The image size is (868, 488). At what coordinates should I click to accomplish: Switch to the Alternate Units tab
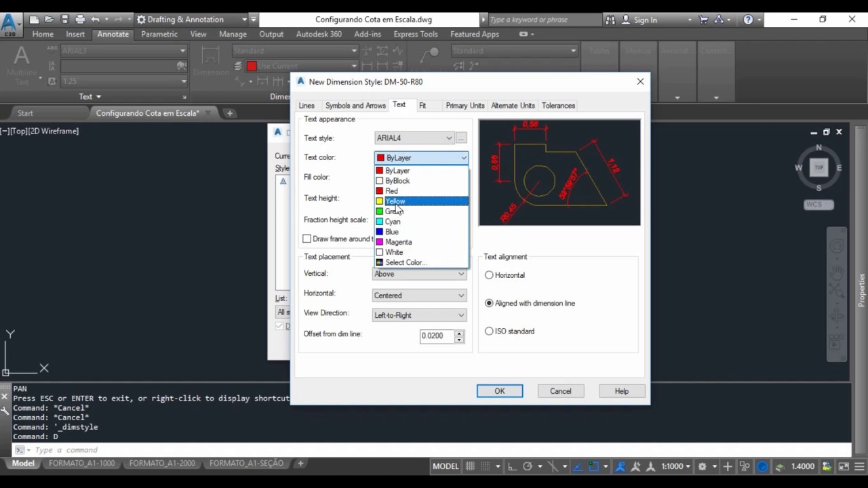click(x=513, y=106)
